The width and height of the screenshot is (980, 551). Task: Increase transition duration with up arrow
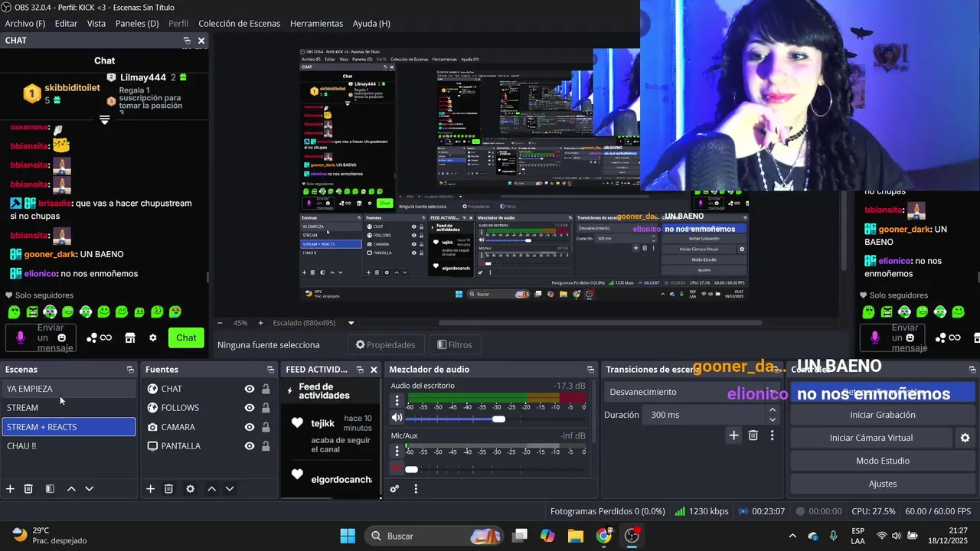[772, 410]
